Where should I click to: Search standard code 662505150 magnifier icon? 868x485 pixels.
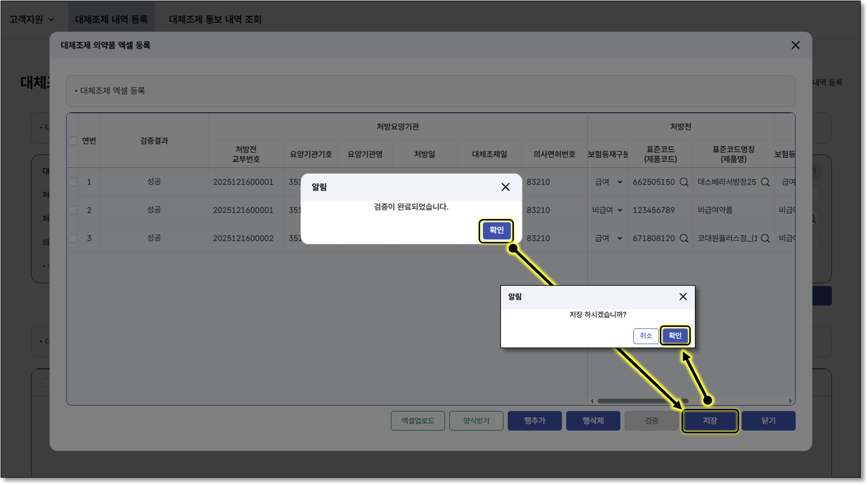pyautogui.click(x=684, y=182)
